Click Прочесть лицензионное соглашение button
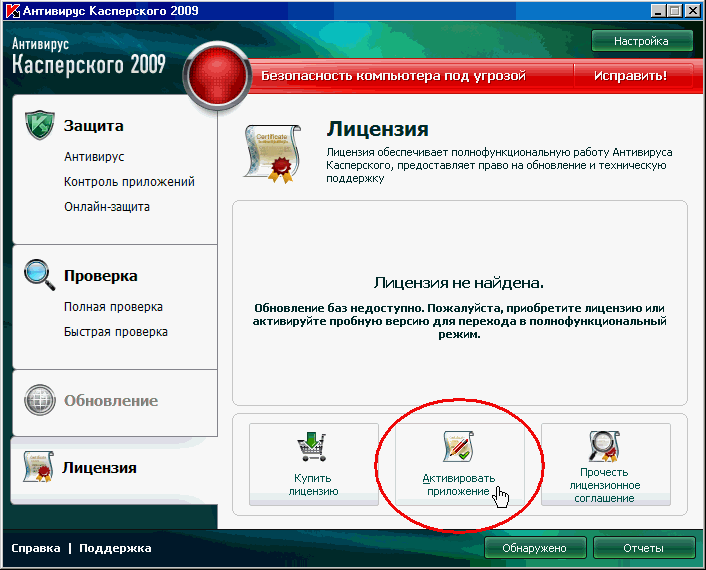Viewport: 706px width, 570px height. tap(605, 464)
